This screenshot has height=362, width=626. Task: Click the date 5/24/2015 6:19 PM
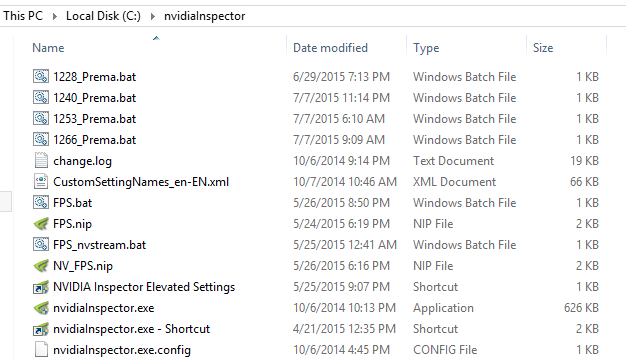click(341, 224)
